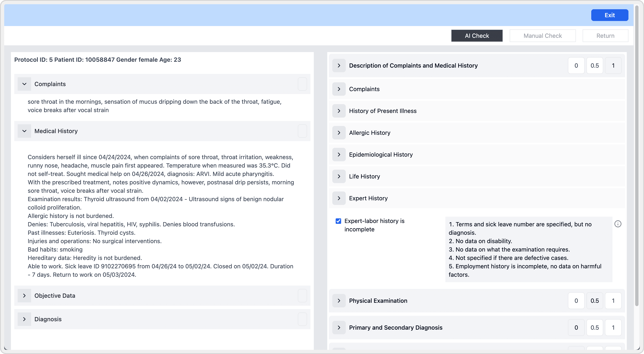Image resolution: width=644 pixels, height=354 pixels.
Task: Expand the Objective Data chevron
Action: pyautogui.click(x=24, y=296)
